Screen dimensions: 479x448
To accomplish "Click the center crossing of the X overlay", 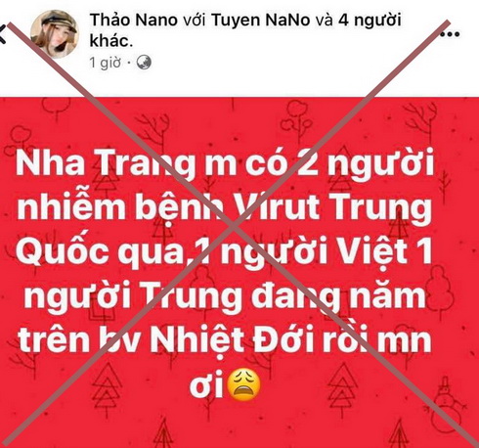I will [233, 225].
